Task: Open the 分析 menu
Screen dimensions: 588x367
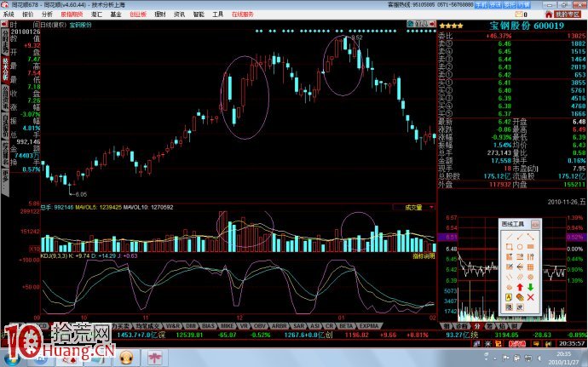Action: 47,14
